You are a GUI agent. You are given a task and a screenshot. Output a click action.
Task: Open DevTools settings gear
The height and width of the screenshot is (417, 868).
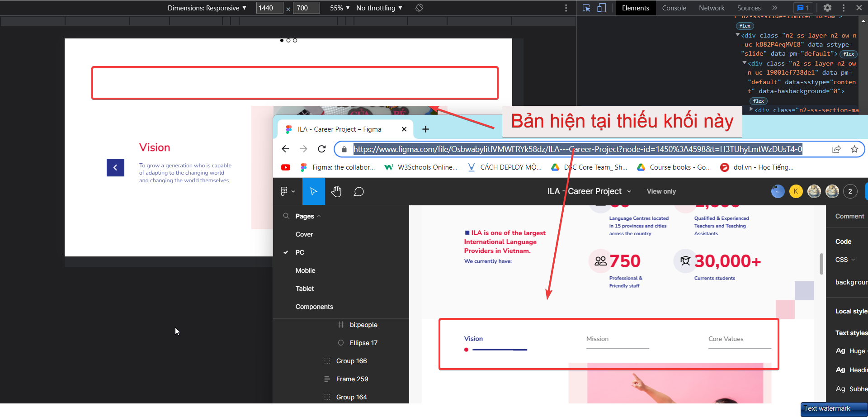[x=827, y=8]
